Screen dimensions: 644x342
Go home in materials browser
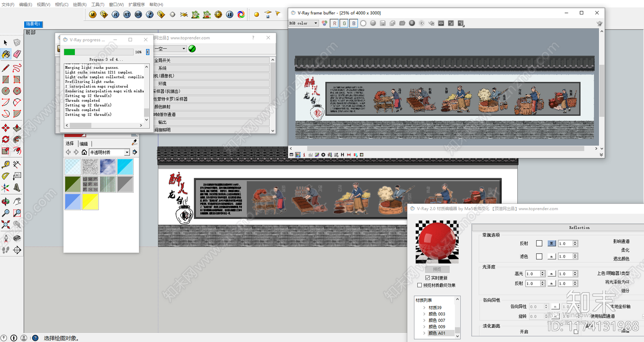(84, 152)
